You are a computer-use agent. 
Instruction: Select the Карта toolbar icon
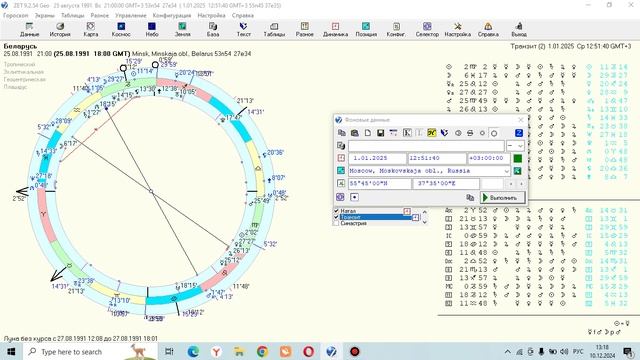91,29
